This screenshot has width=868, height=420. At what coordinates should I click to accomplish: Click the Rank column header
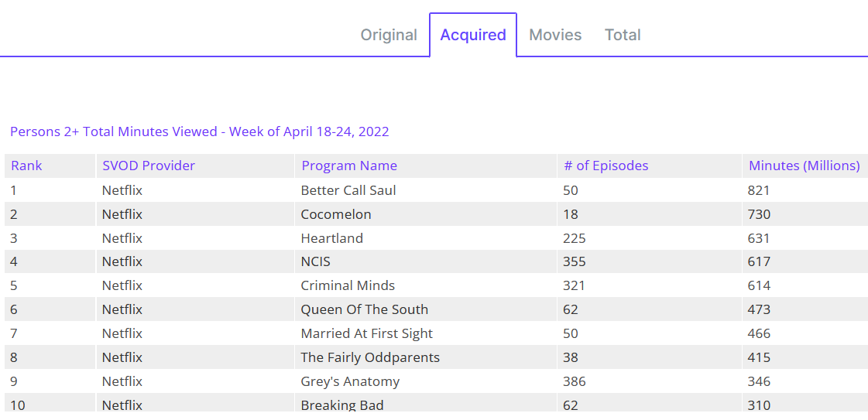pos(27,166)
